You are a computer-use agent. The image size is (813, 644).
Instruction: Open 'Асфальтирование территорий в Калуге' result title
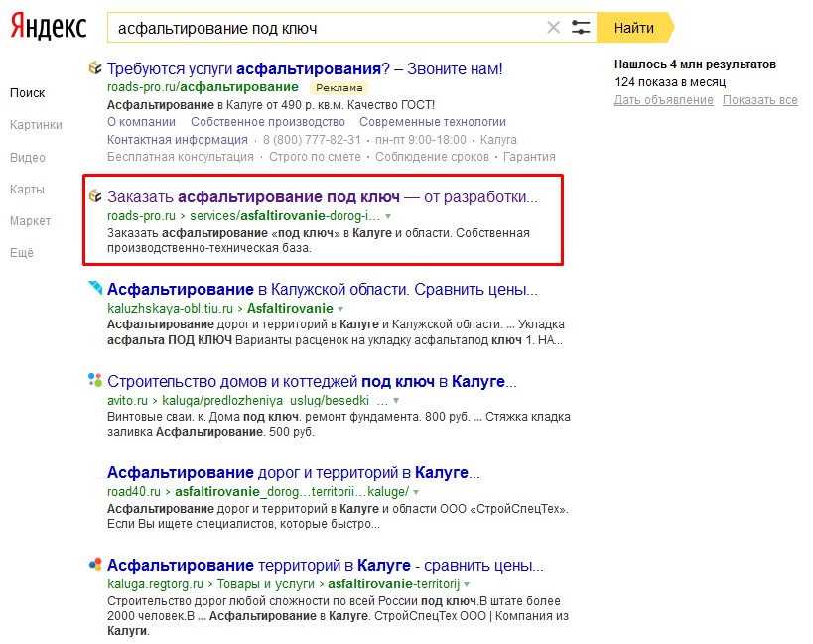point(325,565)
